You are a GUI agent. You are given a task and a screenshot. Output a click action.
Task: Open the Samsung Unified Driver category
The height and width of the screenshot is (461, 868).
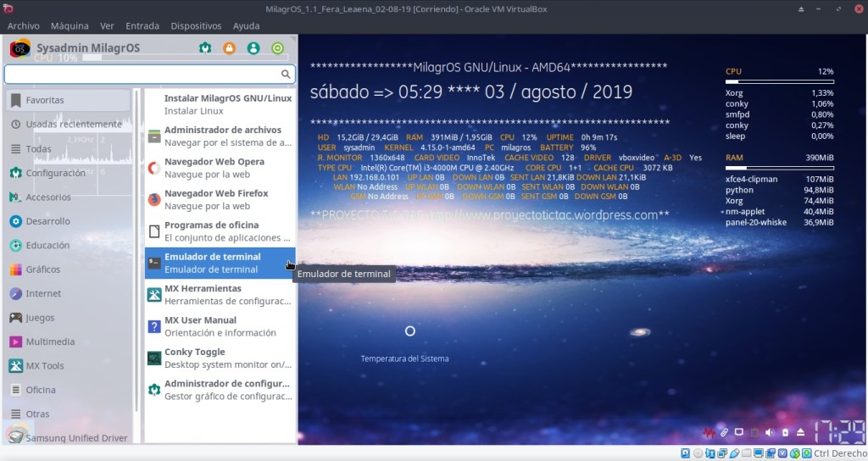(69, 437)
